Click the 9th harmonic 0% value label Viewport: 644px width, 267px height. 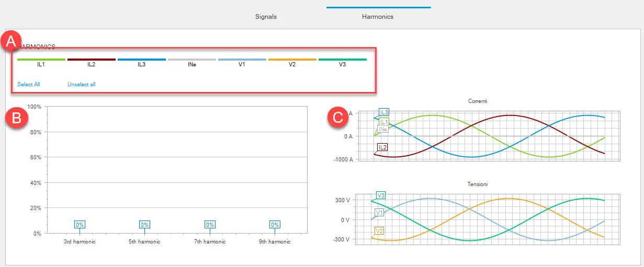[275, 225]
